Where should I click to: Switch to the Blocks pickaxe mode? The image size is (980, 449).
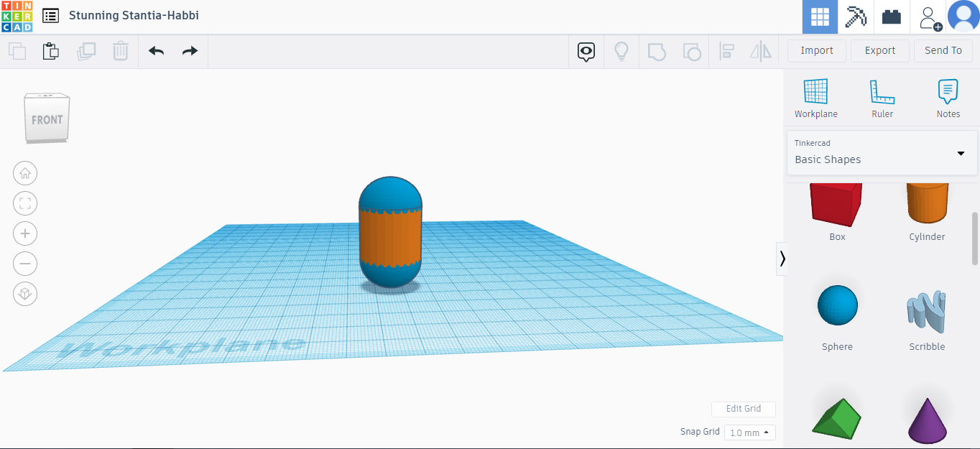856,17
